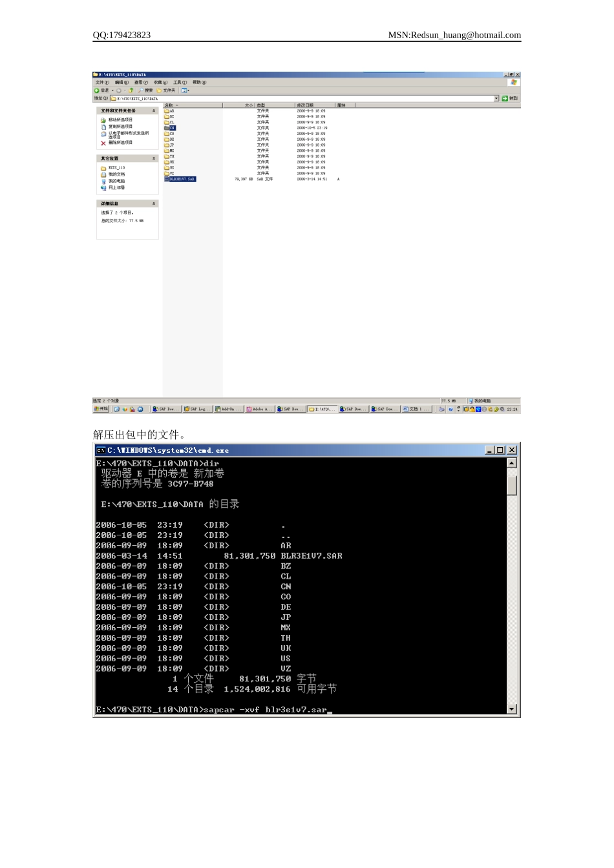
Task: Click the cmd window scrollbar thumb
Action: click(x=512, y=485)
